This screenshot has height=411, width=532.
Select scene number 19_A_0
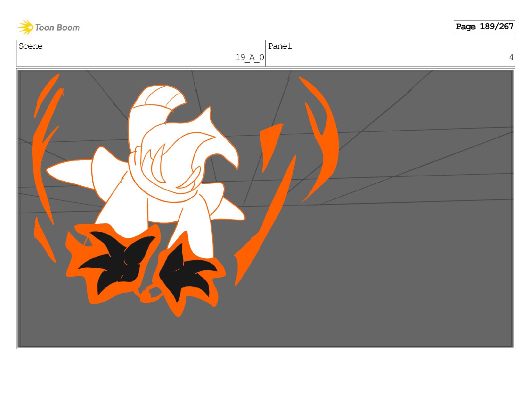[x=250, y=58]
